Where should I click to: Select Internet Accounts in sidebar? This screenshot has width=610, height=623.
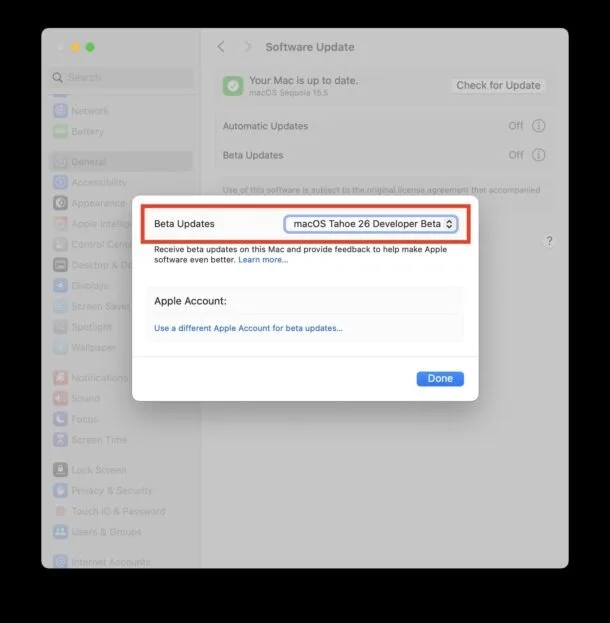click(101, 562)
